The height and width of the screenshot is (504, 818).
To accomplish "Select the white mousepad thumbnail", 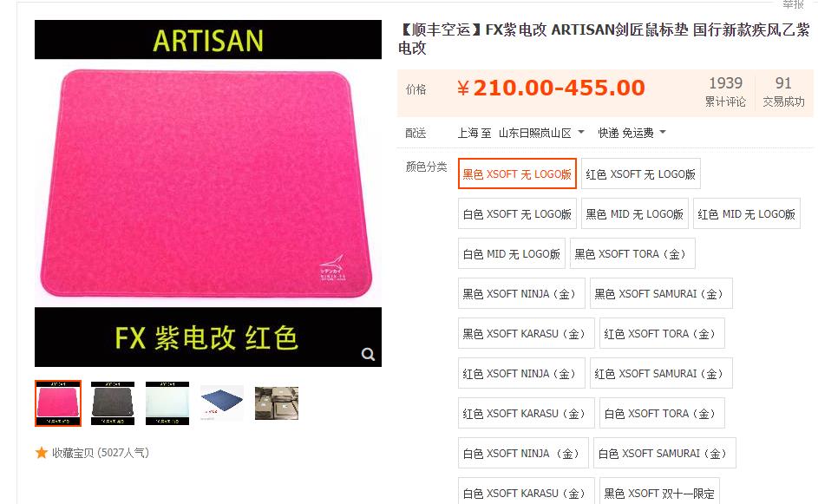I will 167,403.
